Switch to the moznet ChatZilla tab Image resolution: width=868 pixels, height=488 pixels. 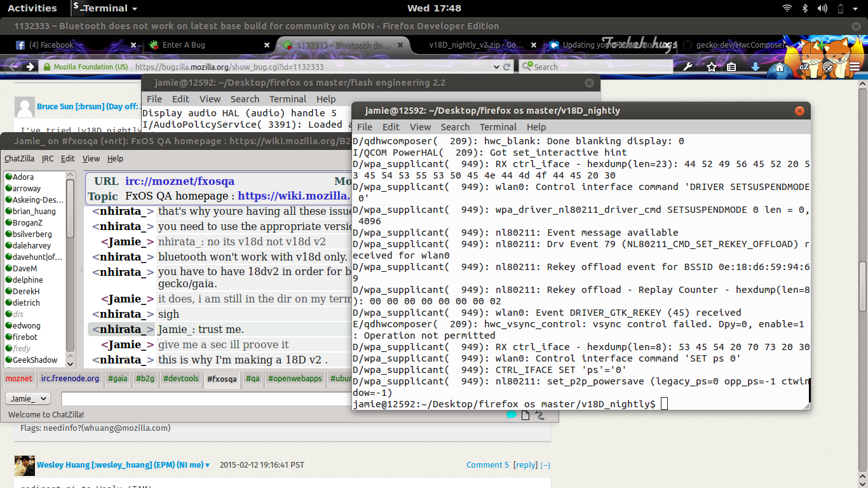18,379
